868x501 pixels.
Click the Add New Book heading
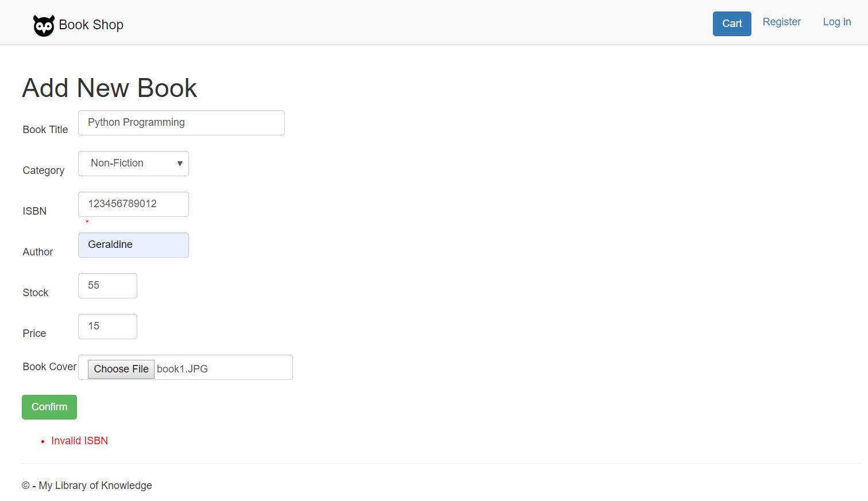110,88
